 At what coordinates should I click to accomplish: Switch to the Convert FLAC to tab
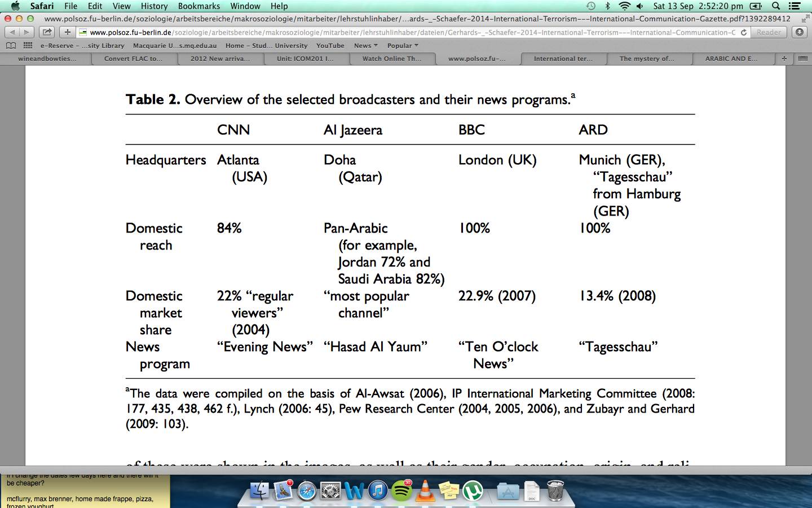click(x=133, y=59)
